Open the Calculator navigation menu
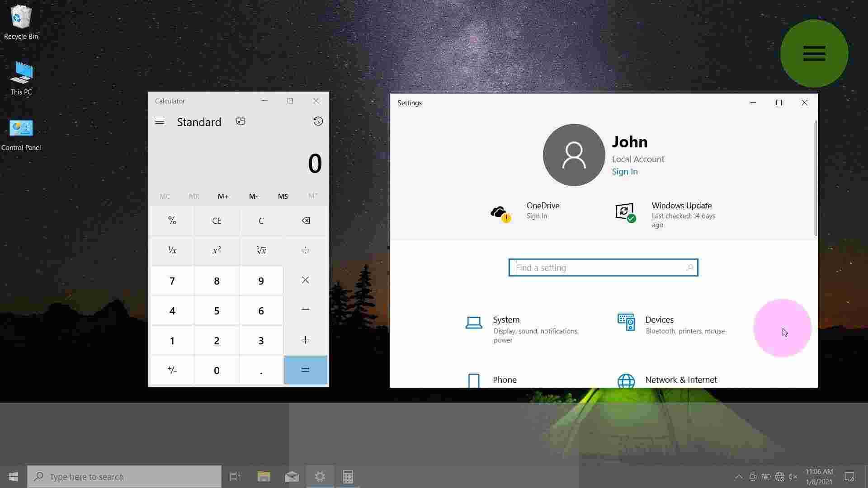The width and height of the screenshot is (868, 488). 160,121
